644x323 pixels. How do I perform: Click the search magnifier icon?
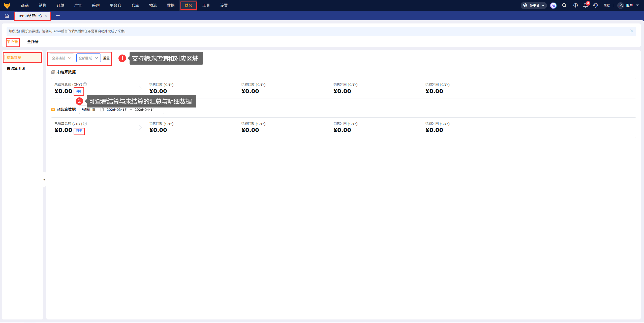[564, 6]
